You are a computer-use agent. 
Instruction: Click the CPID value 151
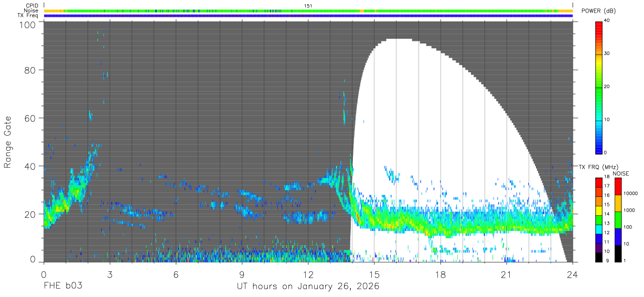(308, 6)
